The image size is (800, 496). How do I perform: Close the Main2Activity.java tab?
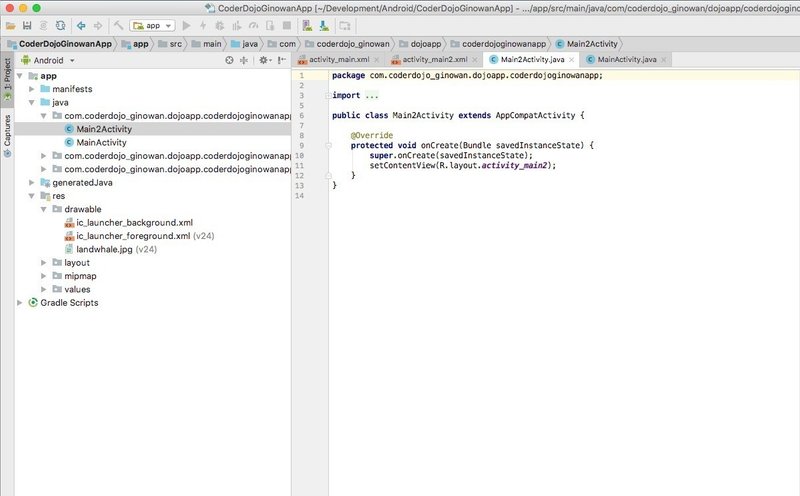571,60
